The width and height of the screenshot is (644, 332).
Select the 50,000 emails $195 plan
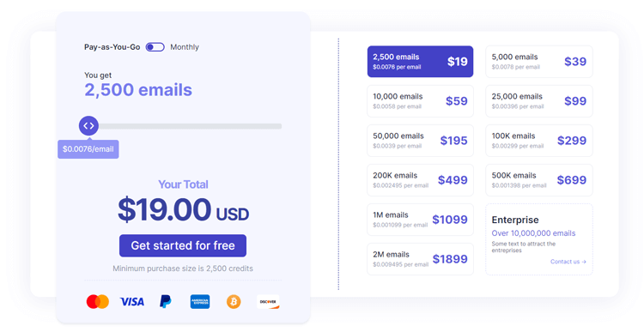tap(420, 141)
